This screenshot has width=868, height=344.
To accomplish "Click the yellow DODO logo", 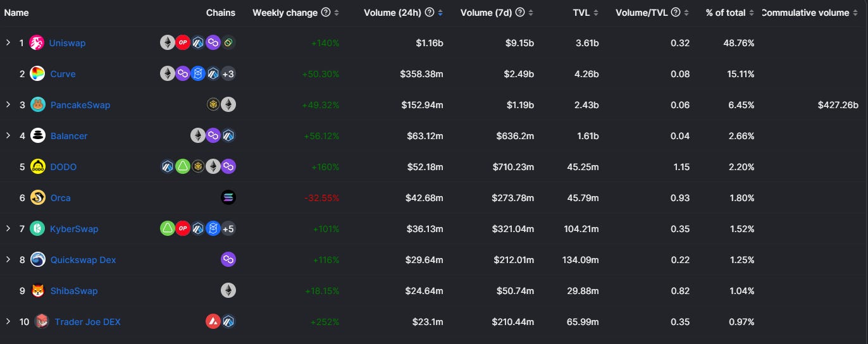I will pyautogui.click(x=38, y=167).
